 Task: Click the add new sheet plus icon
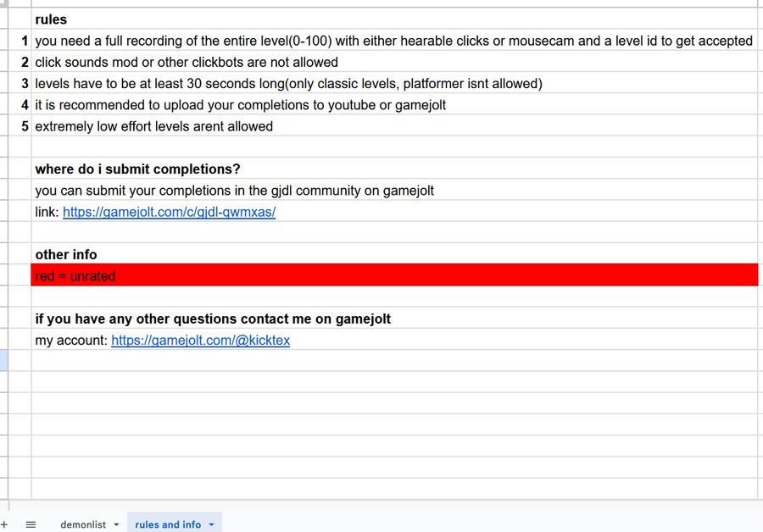4,524
